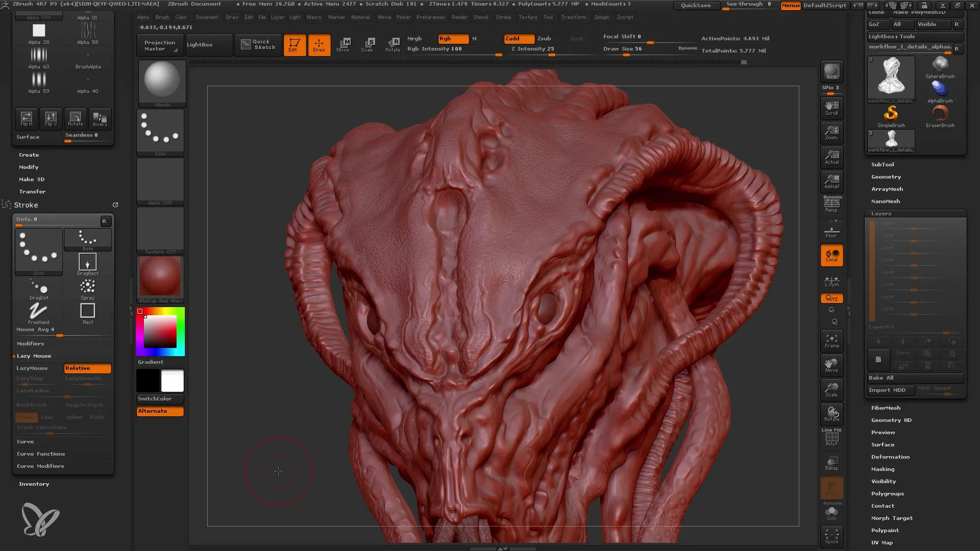Select the LightBox browser button
Viewport: 980px width, 551px height.
pos(200,44)
